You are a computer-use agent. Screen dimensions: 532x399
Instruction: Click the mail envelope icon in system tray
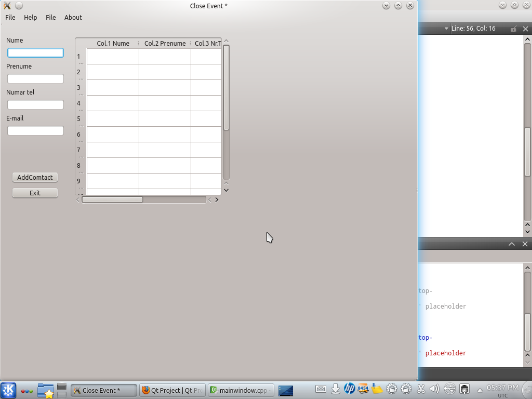[321, 389]
